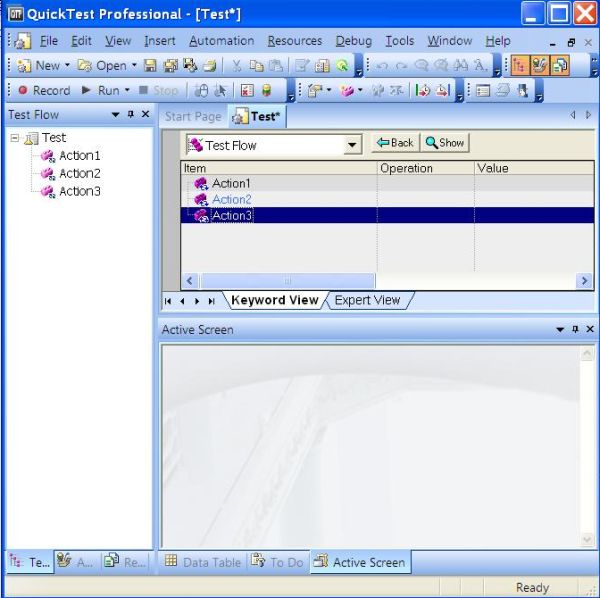
Task: Select the Action1 row in Keyword View
Action: click(387, 183)
